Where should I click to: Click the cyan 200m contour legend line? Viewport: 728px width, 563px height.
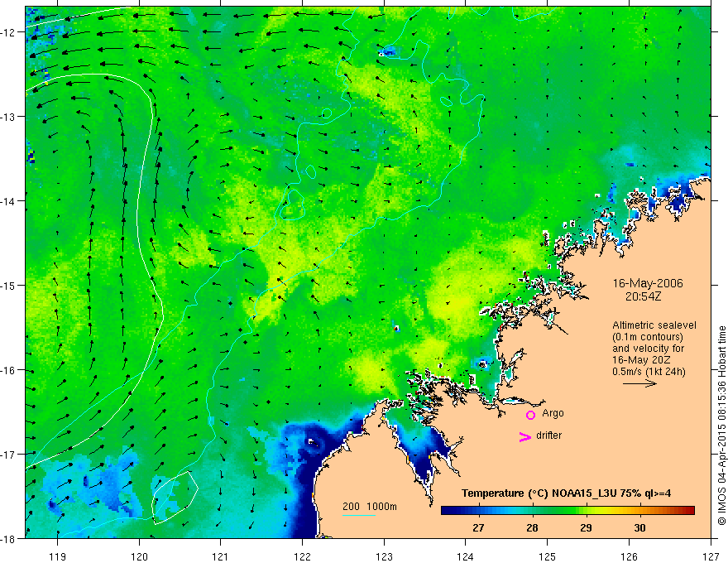(359, 515)
